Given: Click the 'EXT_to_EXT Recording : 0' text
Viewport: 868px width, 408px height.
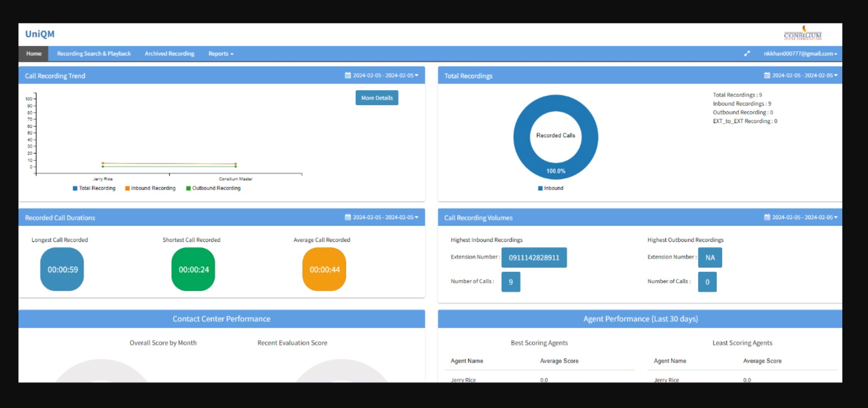Looking at the screenshot, I should pos(745,121).
